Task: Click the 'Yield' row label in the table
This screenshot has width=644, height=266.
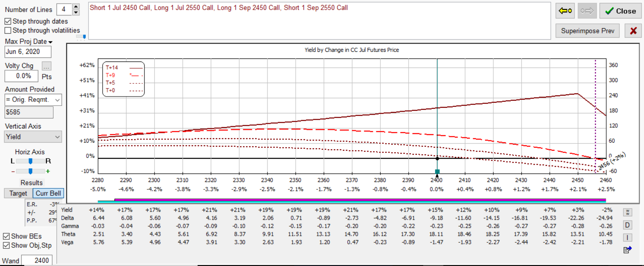Action: (67, 210)
